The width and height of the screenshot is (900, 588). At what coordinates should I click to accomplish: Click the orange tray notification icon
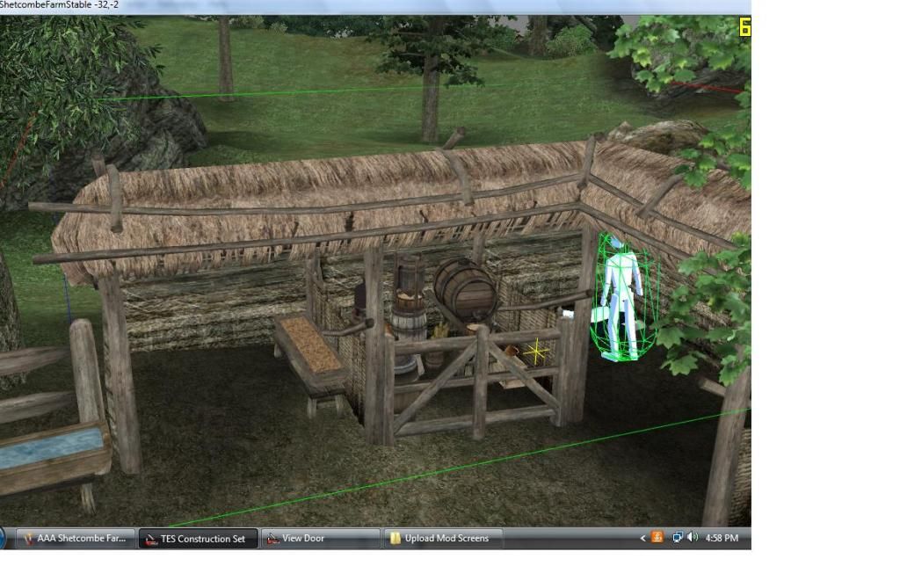click(x=657, y=538)
